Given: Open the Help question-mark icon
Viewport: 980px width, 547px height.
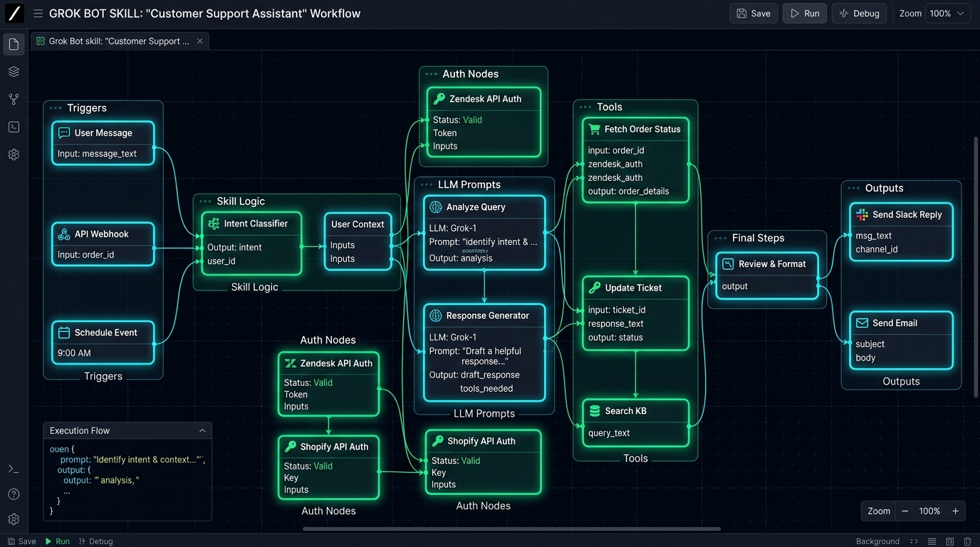Looking at the screenshot, I should (14, 494).
